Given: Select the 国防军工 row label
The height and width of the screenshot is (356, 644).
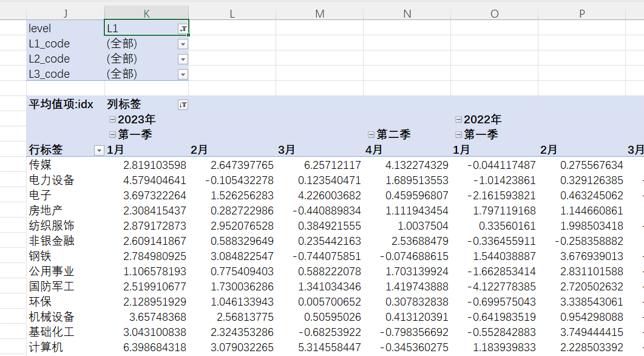Looking at the screenshot, I should (x=66, y=287).
